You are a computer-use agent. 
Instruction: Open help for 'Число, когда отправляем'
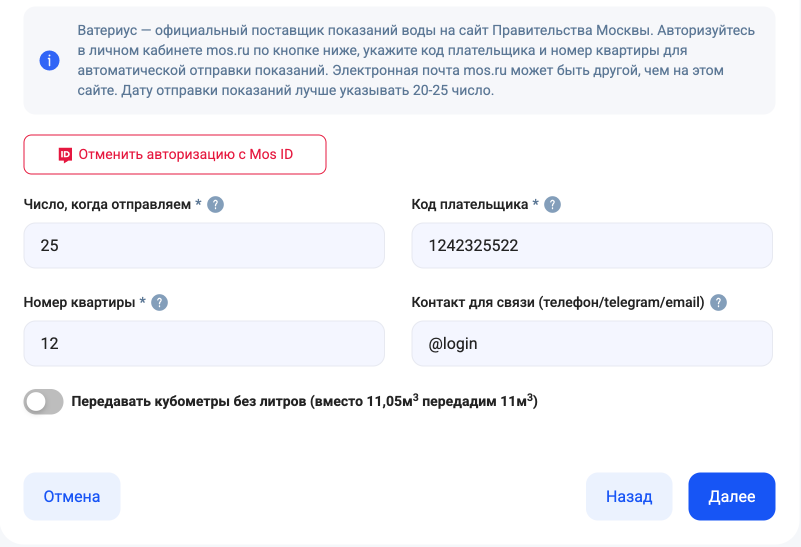215,205
